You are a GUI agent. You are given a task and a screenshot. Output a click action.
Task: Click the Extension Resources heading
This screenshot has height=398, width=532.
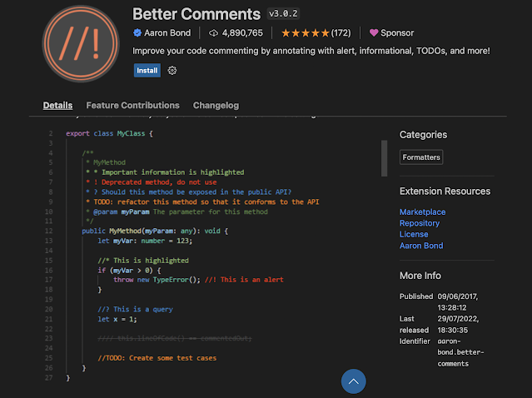tap(445, 192)
